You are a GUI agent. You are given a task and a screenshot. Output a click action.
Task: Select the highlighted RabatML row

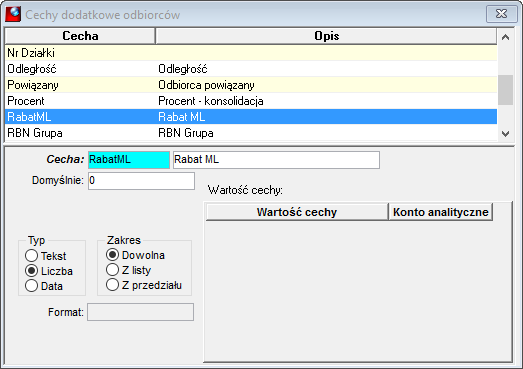click(x=251, y=117)
